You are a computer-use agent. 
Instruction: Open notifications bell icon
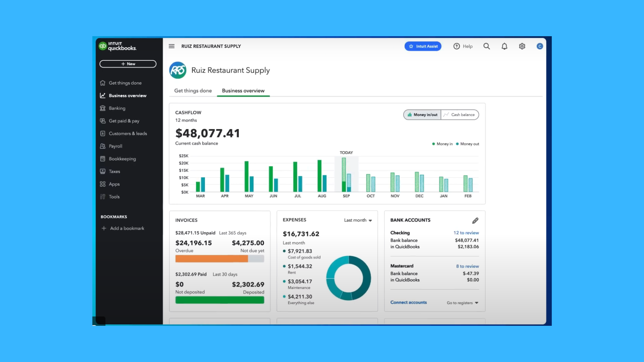coord(504,46)
